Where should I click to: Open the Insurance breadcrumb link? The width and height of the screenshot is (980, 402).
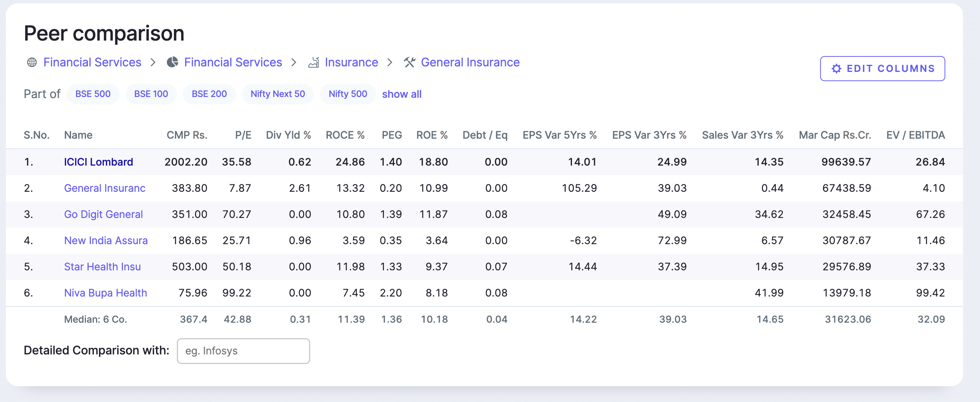351,62
